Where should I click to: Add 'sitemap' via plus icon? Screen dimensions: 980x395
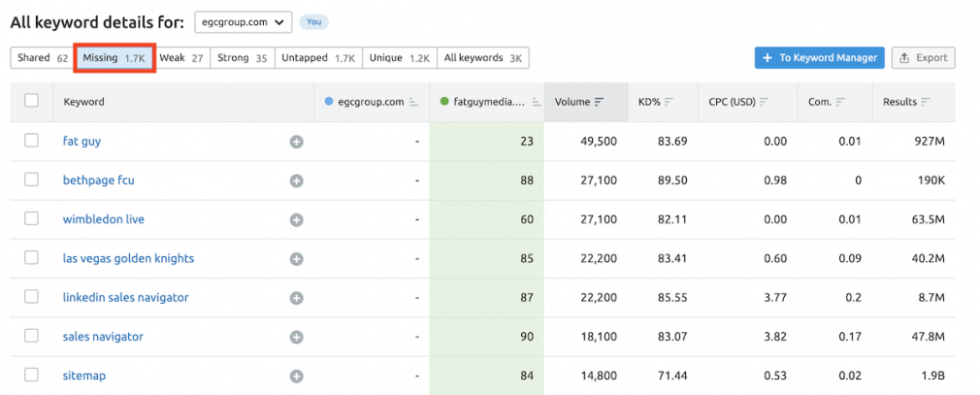click(x=296, y=377)
